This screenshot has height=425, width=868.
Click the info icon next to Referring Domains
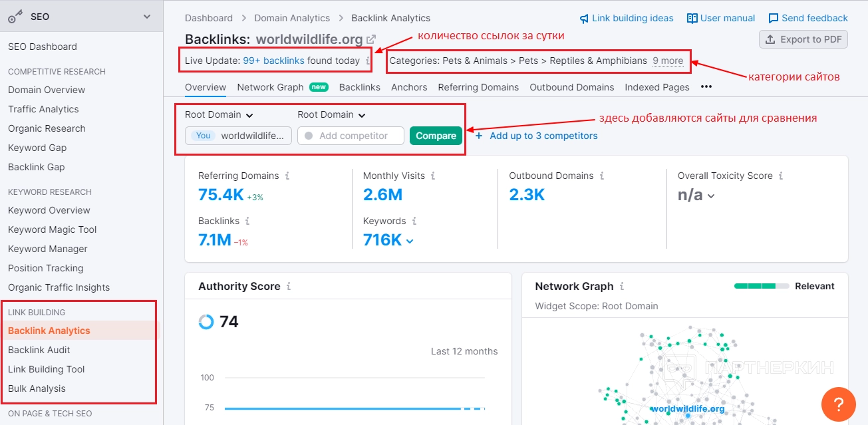click(x=287, y=176)
